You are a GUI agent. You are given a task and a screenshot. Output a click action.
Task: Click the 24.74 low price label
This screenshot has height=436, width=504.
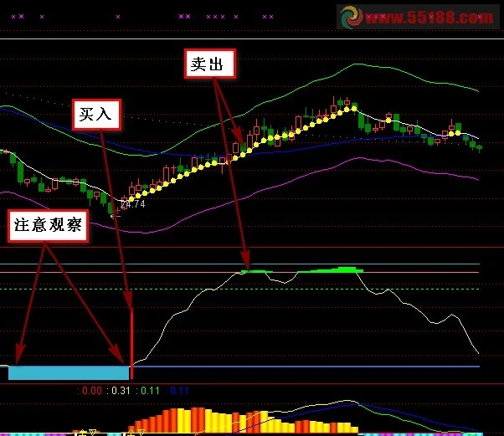point(133,204)
